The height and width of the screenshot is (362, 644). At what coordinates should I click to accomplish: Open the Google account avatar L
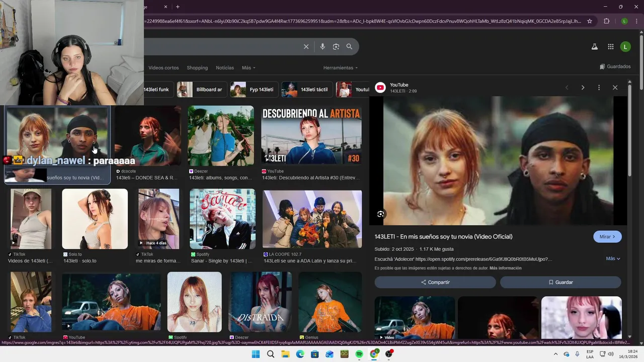coord(625,47)
